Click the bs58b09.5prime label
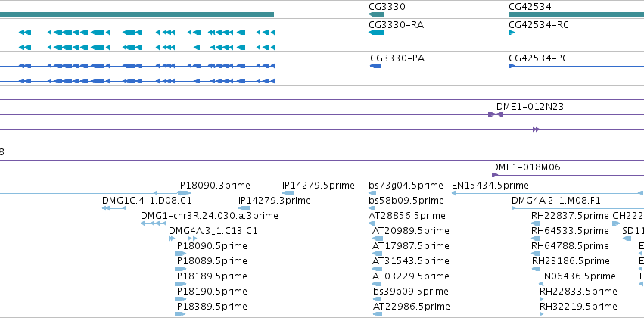The height and width of the screenshot is (318, 644). tap(406, 201)
